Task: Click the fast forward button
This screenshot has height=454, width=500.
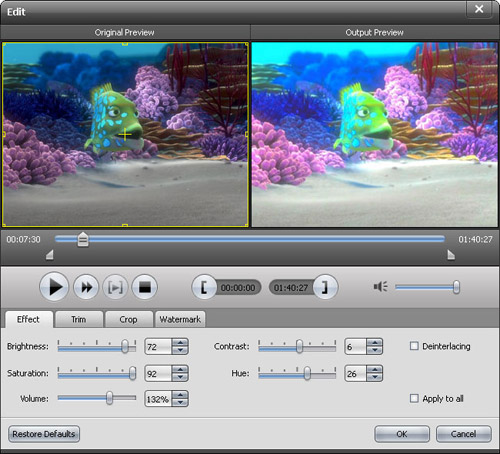Action: click(86, 287)
